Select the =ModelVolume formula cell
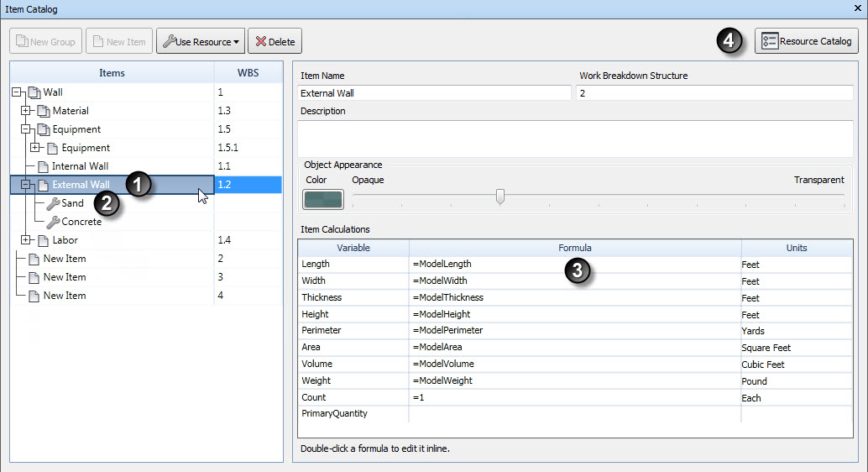Screen dimensions: 868x472 click(x=574, y=364)
